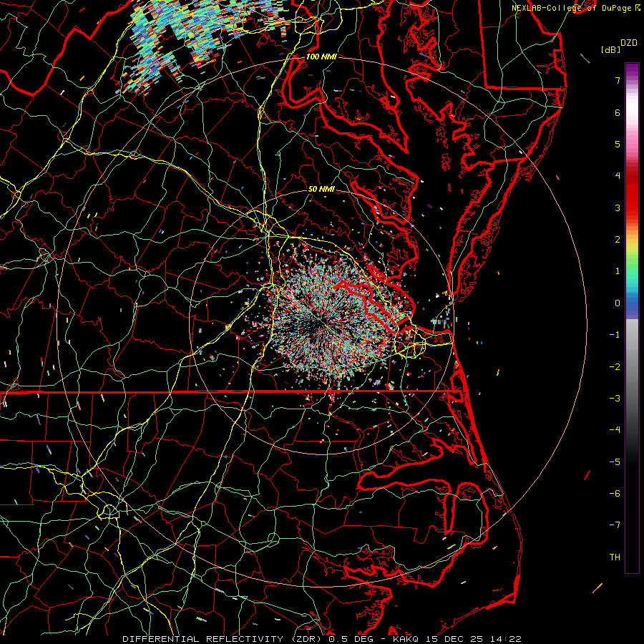Click the "7" value on the dB scale

tap(618, 80)
